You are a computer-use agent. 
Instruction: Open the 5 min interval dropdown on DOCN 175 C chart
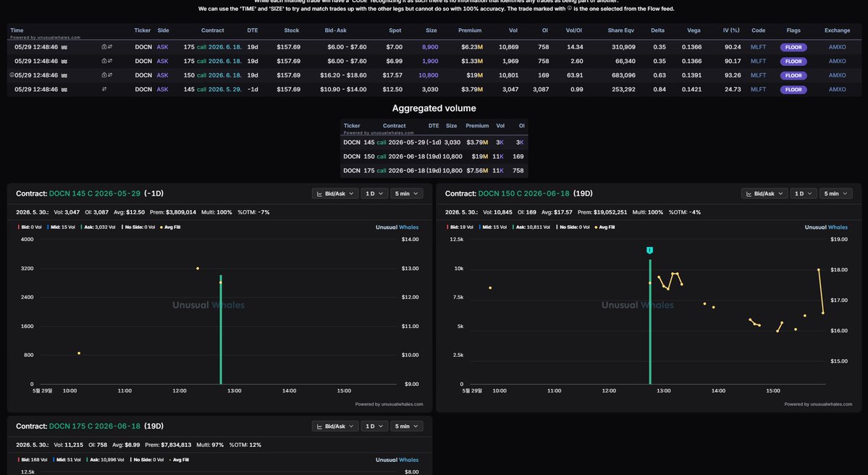[x=406, y=426]
